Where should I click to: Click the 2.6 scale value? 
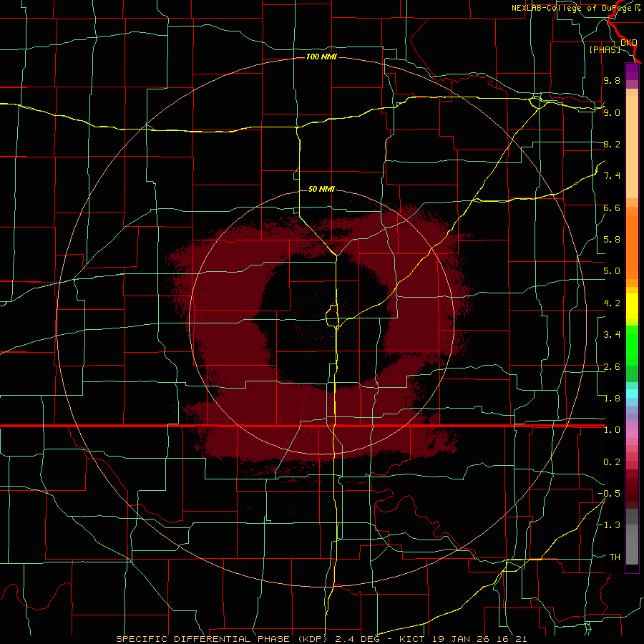[612, 367]
